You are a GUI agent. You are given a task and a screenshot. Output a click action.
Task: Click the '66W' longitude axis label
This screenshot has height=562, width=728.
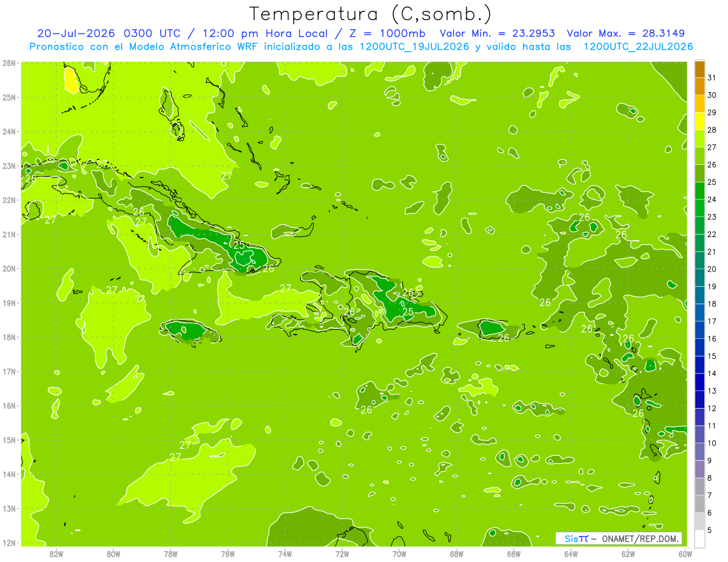[514, 554]
